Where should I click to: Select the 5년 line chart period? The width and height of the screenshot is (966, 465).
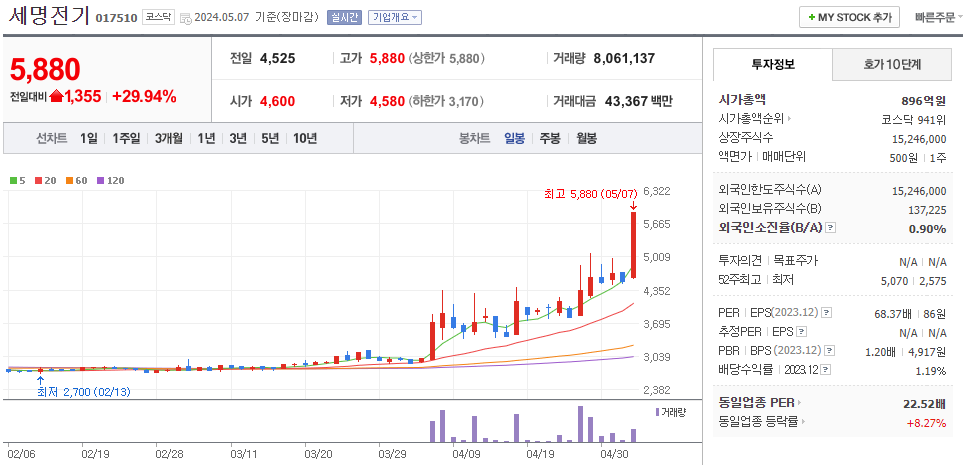[269, 139]
